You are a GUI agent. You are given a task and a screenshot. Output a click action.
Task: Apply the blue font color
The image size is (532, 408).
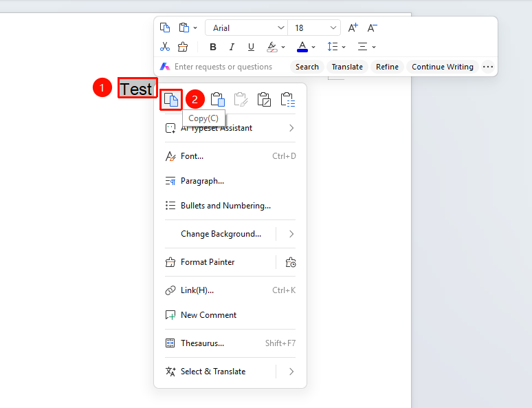click(x=302, y=47)
